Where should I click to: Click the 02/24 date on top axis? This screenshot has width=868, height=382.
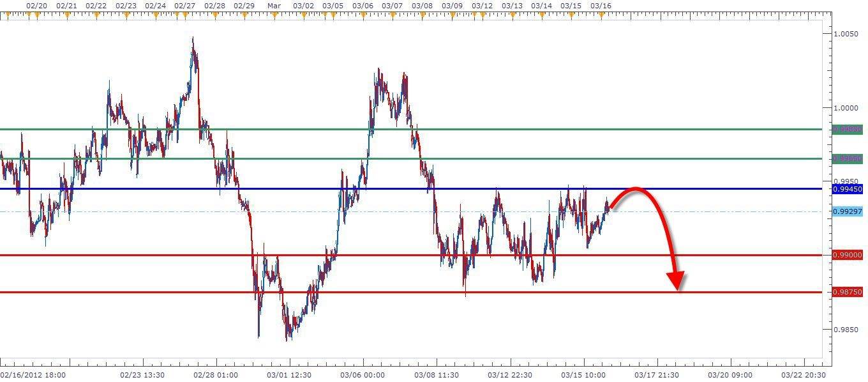pyautogui.click(x=156, y=5)
